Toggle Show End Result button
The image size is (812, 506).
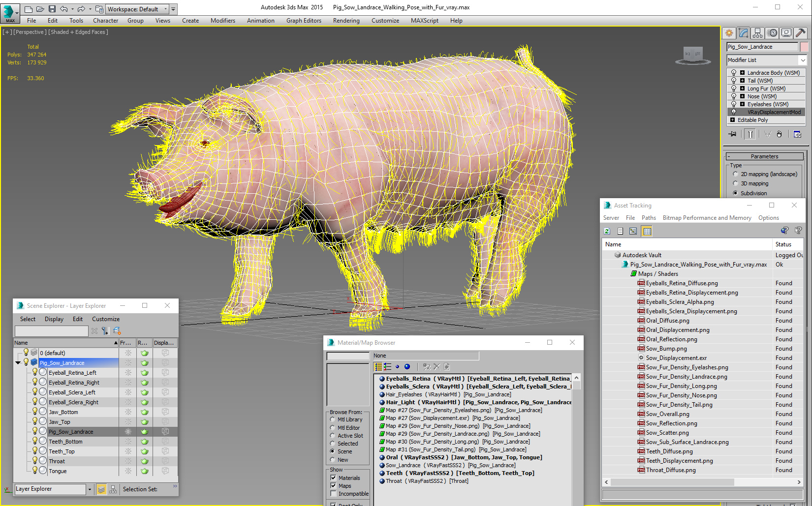[x=750, y=134]
